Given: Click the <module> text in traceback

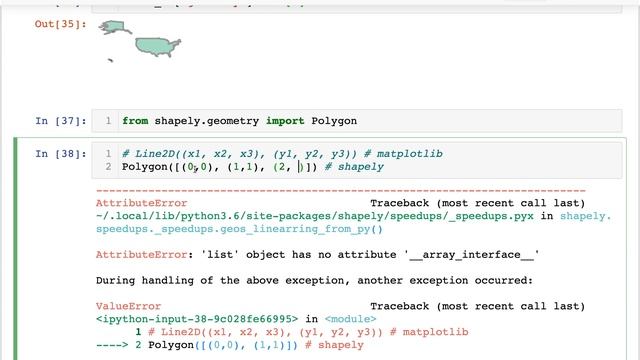Looking at the screenshot, I should (x=350, y=319).
